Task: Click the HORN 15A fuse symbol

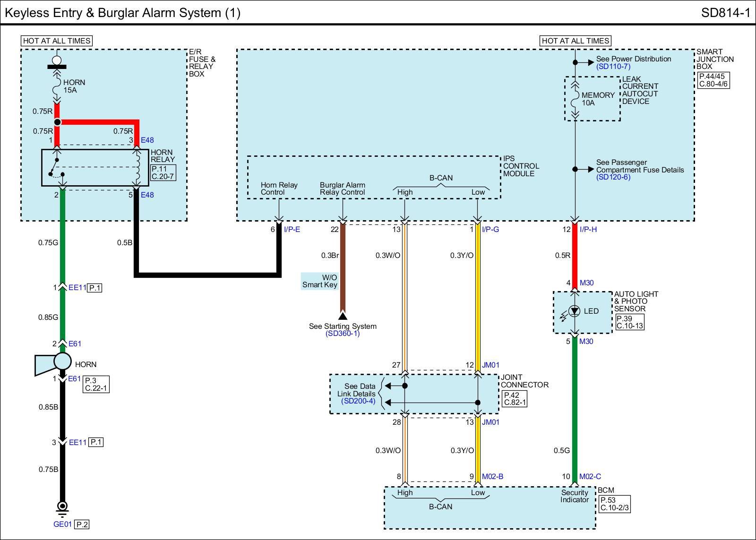Action: (x=57, y=86)
